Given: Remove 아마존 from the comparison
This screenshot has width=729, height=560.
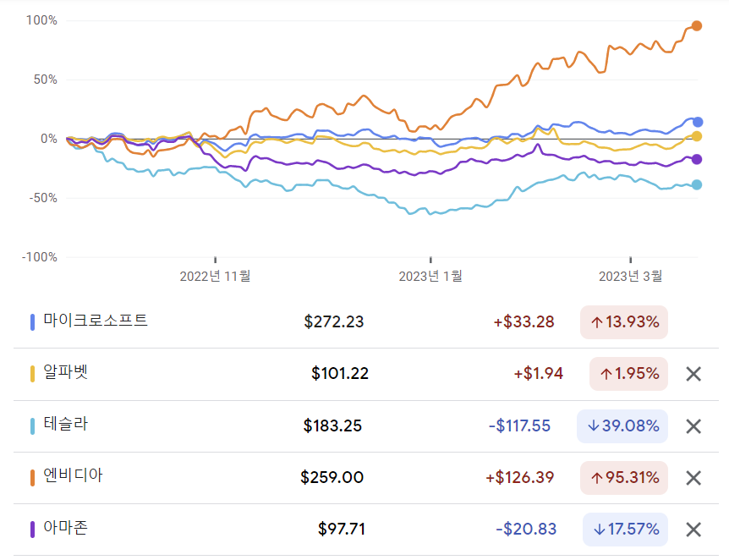Looking at the screenshot, I should (x=693, y=530).
